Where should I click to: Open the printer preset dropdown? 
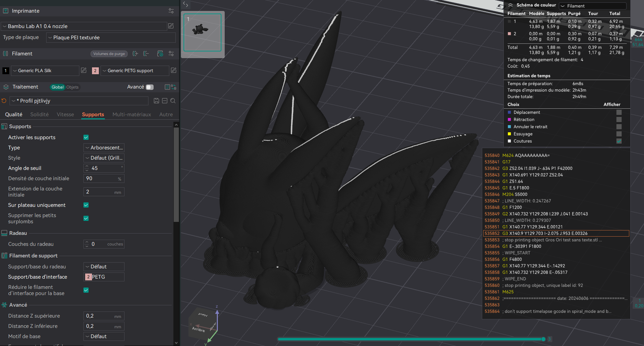84,26
